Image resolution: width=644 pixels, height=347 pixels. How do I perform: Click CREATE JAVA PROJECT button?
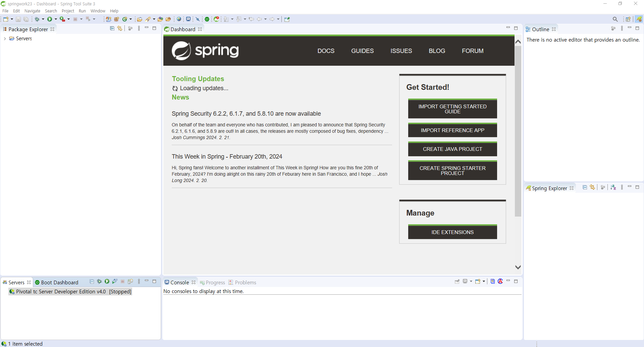tap(452, 149)
